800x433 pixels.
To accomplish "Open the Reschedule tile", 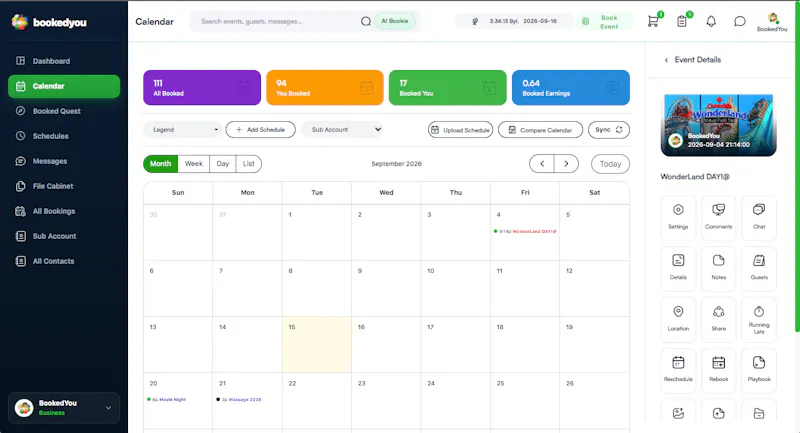I will click(678, 370).
